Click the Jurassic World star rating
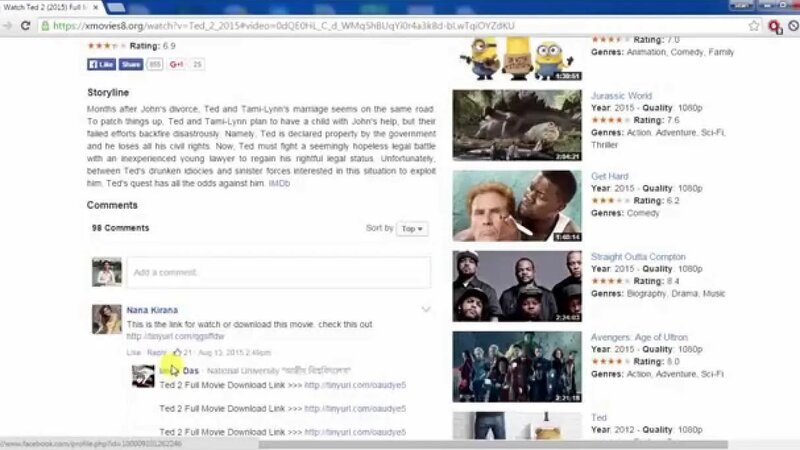The width and height of the screenshot is (800, 450). click(x=610, y=120)
